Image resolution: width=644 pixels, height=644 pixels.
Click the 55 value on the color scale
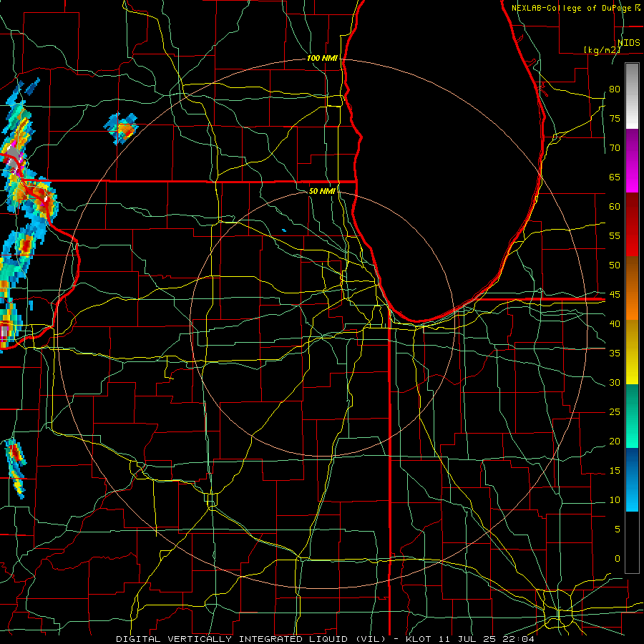point(615,235)
